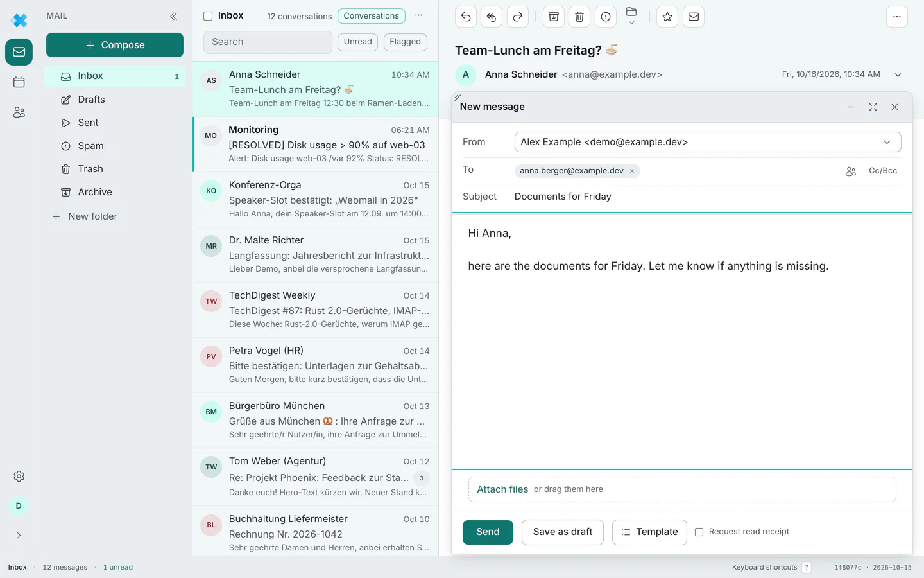This screenshot has width=924, height=578.
Task: Flag the message with the star icon
Action: point(667,17)
